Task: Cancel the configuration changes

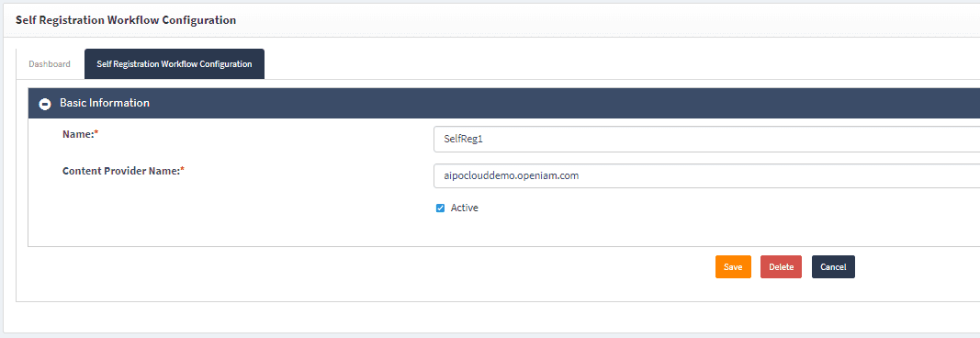Action: click(x=833, y=266)
